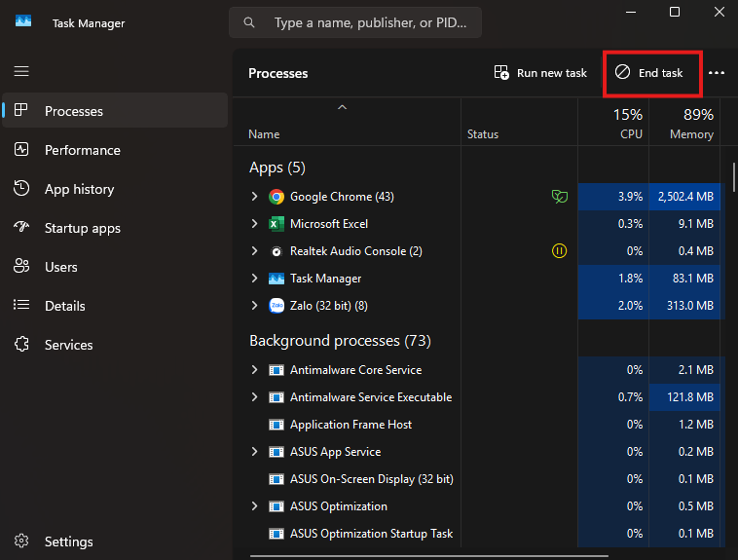Sort processes by the Status column
Viewport: 738px width, 560px height.
tap(519, 122)
